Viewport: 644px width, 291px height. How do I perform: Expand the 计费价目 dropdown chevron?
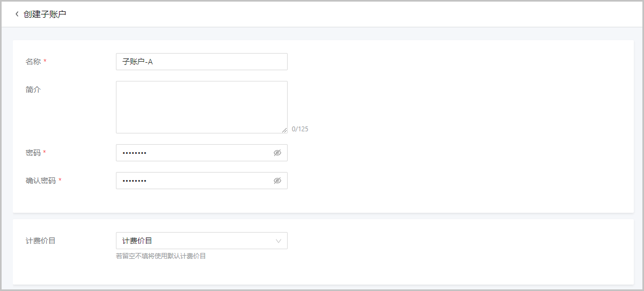pos(279,241)
